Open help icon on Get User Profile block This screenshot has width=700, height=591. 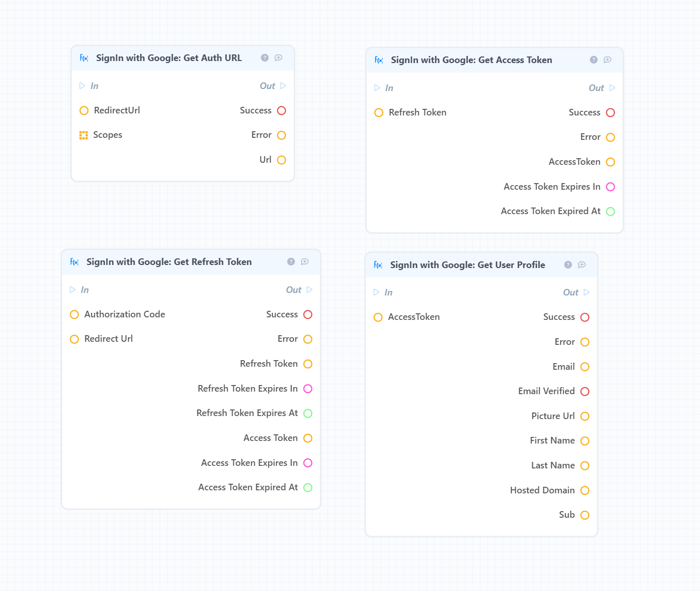pyautogui.click(x=568, y=264)
